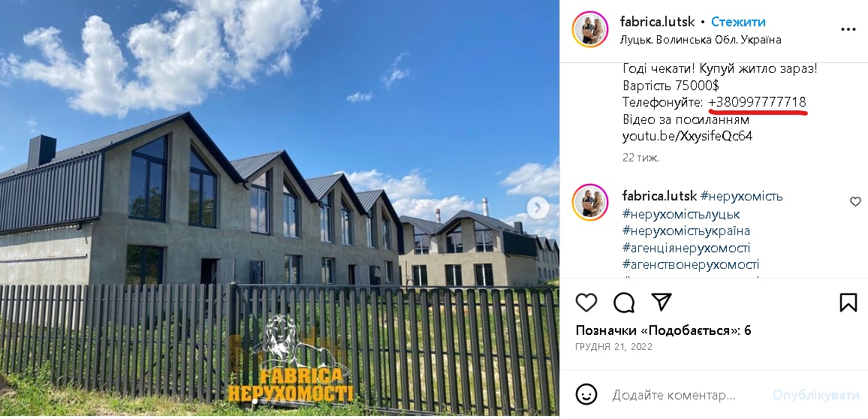Open fabrica.lutsk username in post header

657,22
